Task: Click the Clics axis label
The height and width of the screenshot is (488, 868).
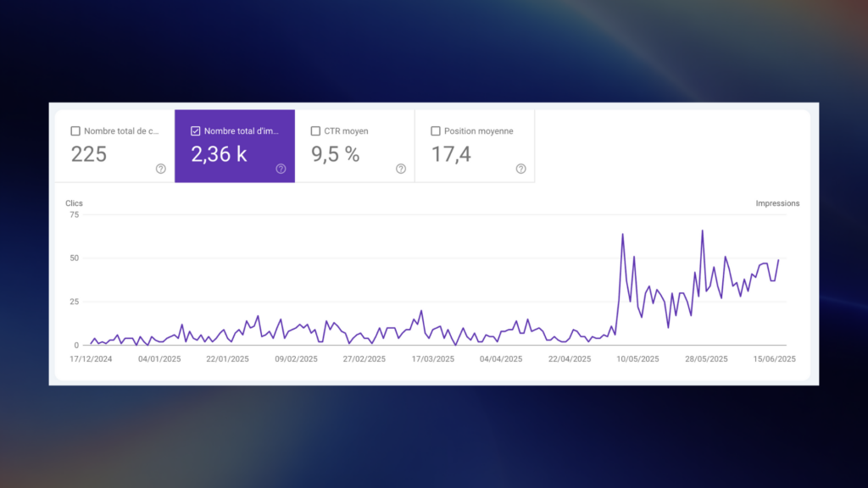Action: tap(75, 203)
